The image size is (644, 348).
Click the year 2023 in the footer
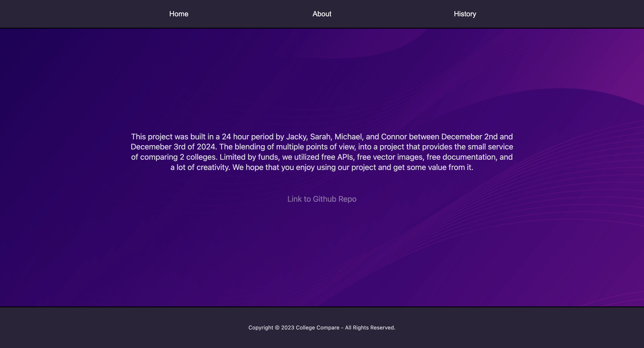tap(288, 327)
